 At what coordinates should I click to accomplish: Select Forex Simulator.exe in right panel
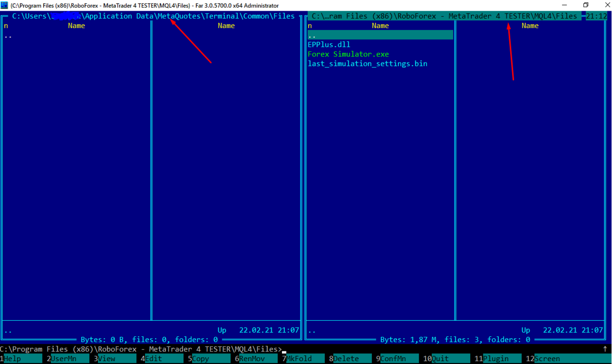(348, 54)
